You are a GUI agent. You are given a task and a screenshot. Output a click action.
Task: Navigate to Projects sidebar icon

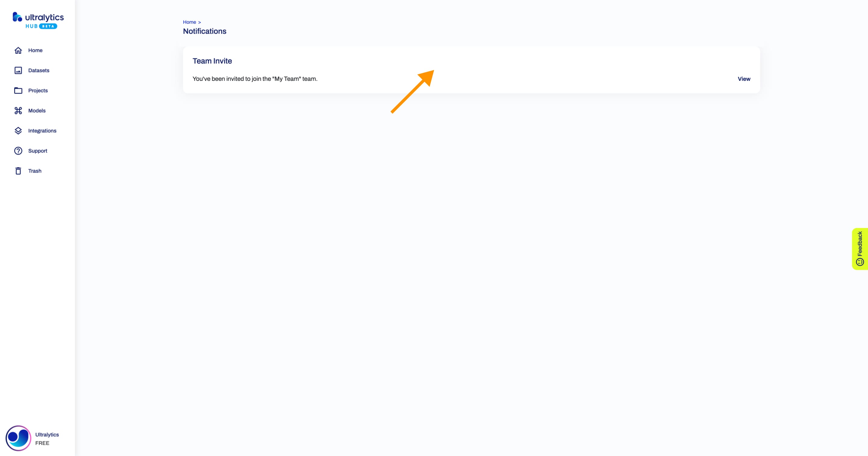[18, 90]
